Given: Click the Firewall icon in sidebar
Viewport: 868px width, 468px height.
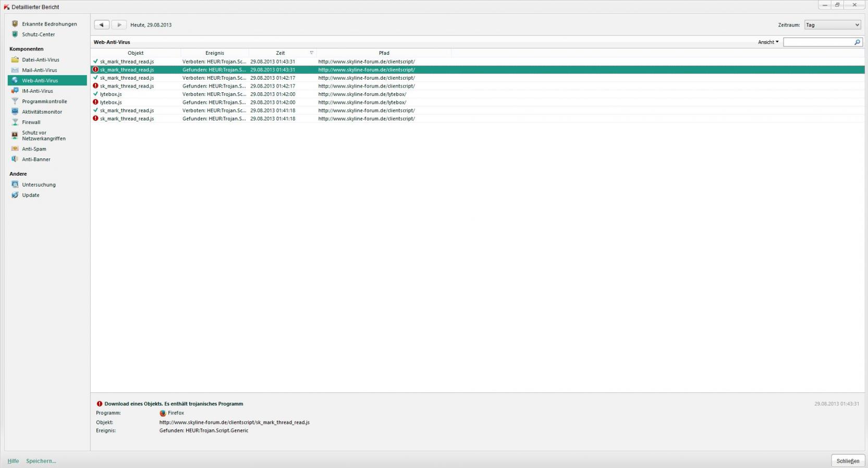Looking at the screenshot, I should (x=15, y=122).
